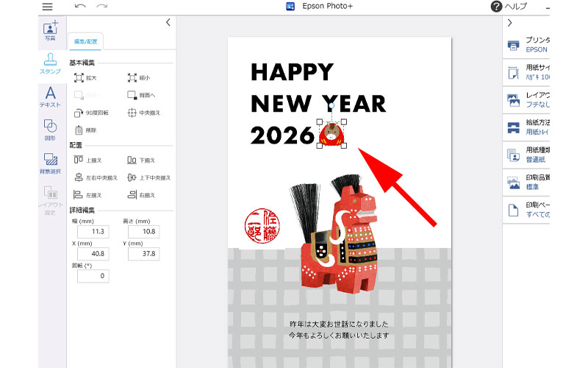
Task: Open print quality setting (標準)
Action: coord(526,182)
